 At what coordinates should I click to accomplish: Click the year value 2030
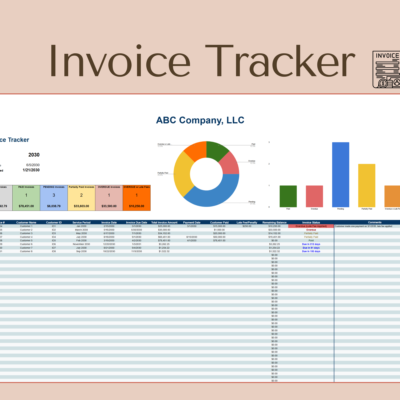(34, 155)
